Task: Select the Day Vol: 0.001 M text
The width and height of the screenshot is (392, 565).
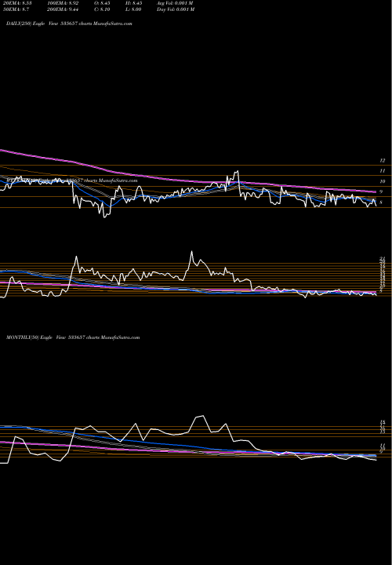Action: coord(176,9)
